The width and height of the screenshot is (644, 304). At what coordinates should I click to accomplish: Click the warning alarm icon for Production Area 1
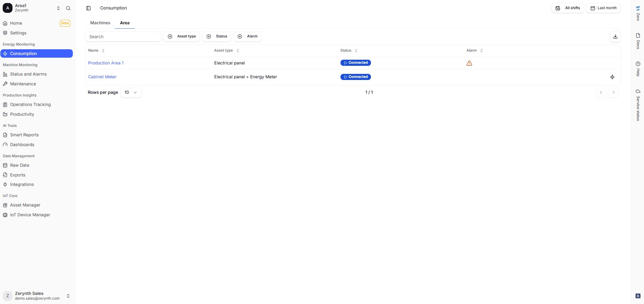coord(469,63)
